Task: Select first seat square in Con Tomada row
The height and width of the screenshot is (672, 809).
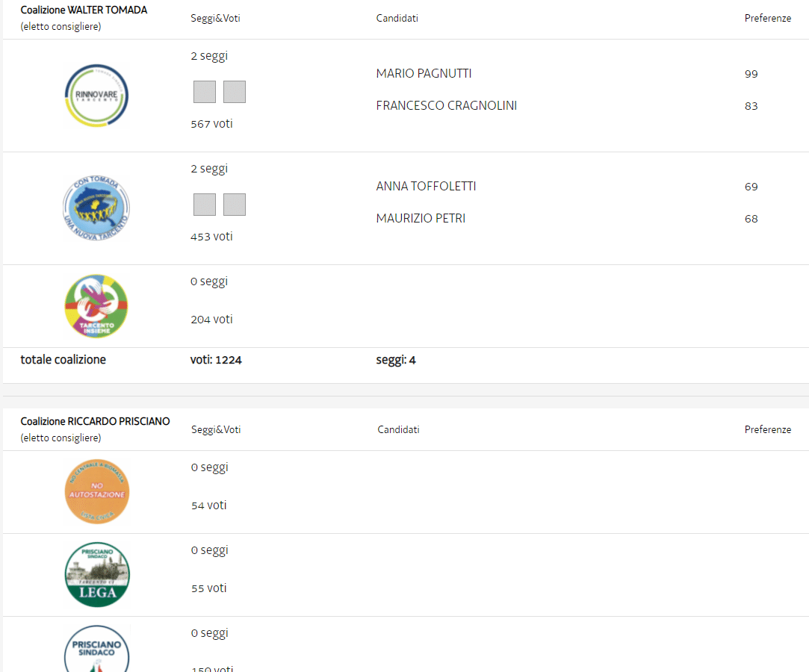Action: click(x=205, y=205)
